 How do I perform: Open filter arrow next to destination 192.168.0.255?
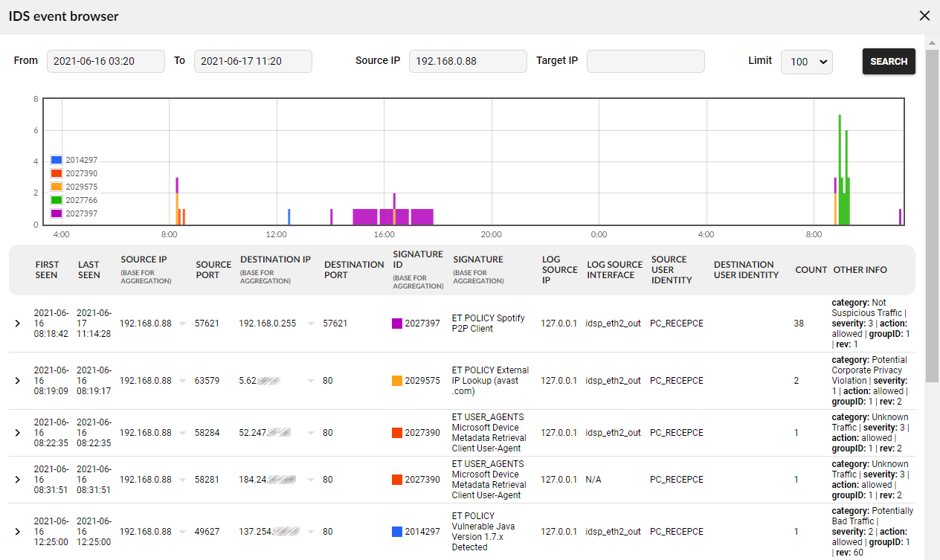[x=311, y=324]
